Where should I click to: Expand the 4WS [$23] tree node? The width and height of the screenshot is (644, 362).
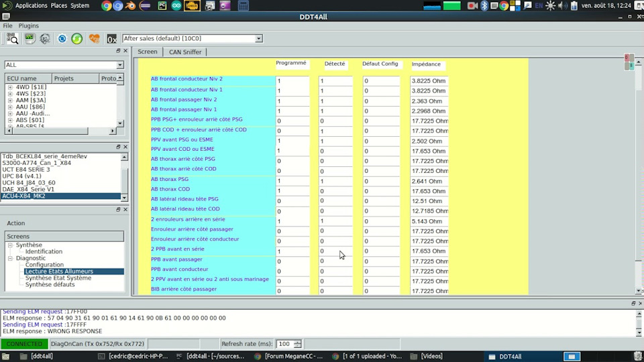click(10, 94)
